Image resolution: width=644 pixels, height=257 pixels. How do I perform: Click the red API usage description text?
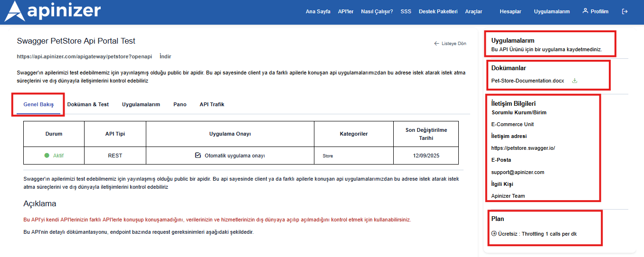click(x=217, y=220)
